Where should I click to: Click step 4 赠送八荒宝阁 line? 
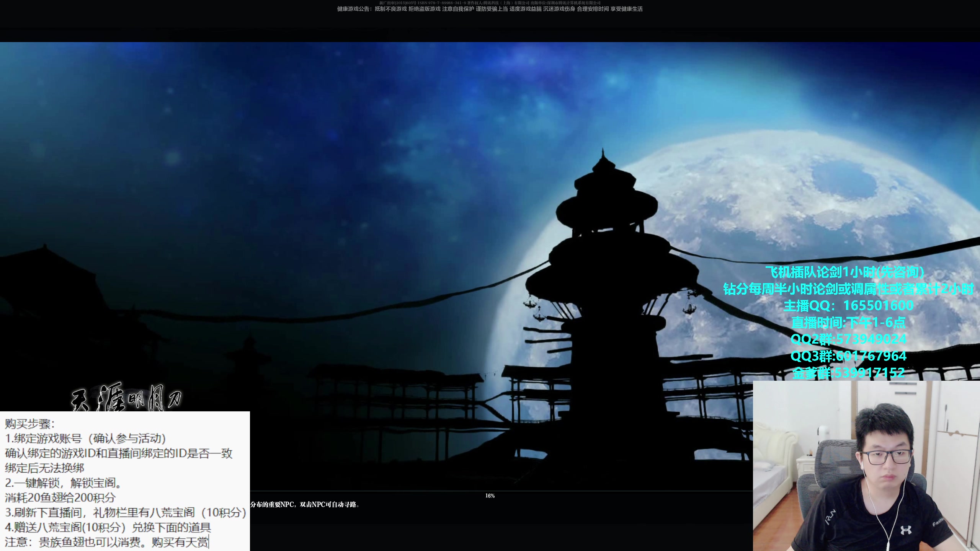click(x=108, y=527)
